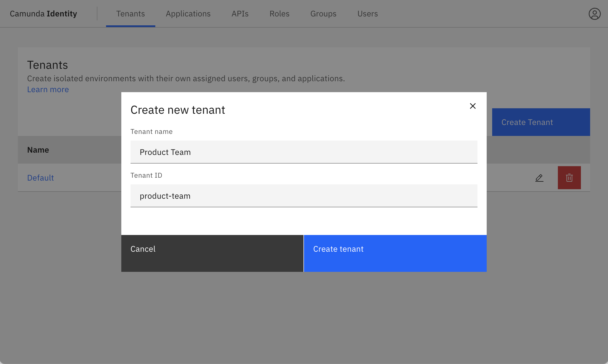Open the Roles section

279,14
